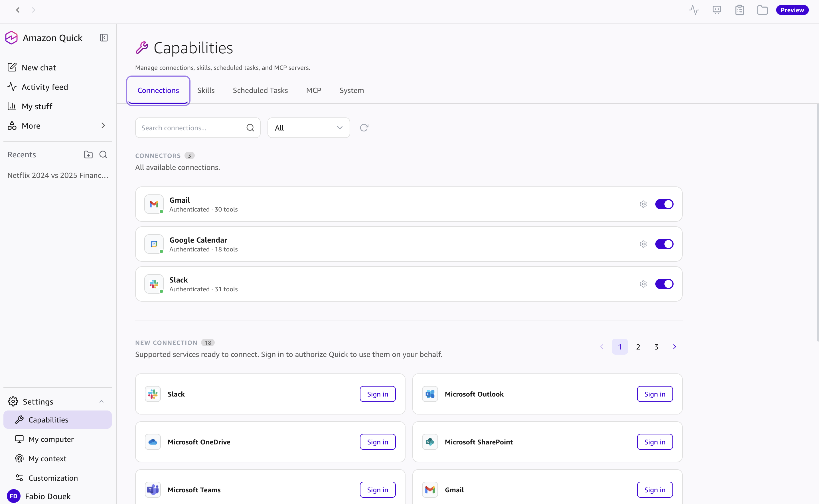Switch to System tab
819x504 pixels.
click(352, 90)
